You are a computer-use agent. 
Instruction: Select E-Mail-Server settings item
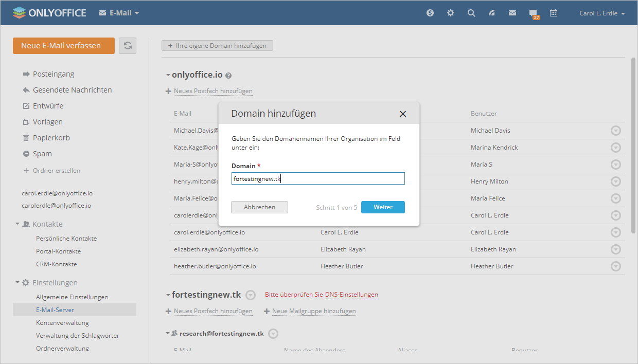[75, 310]
